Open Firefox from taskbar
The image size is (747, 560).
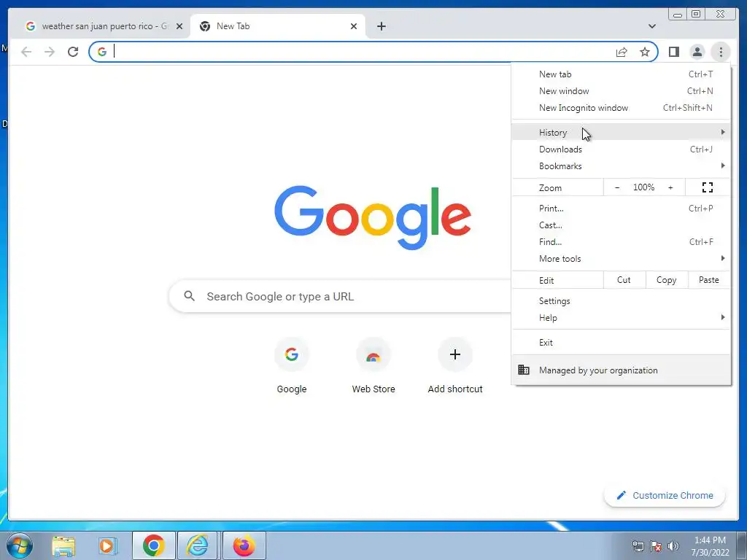(x=244, y=545)
